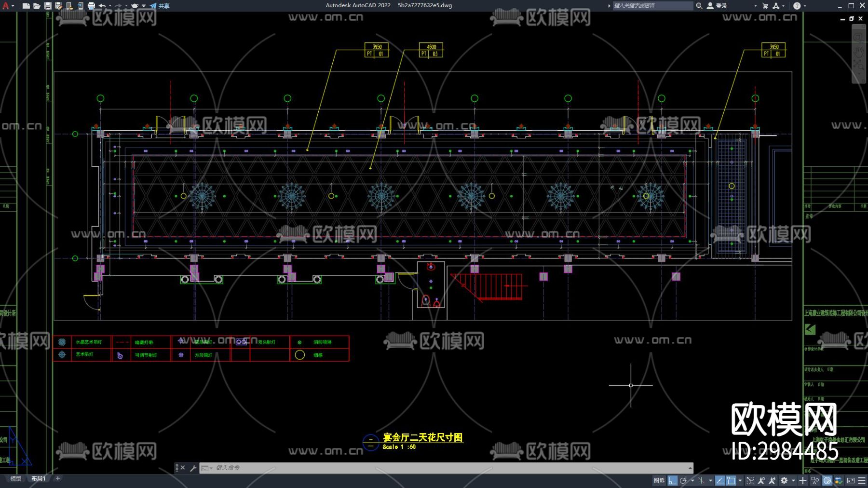
Task: Restore the inner drawing window
Action: pyautogui.click(x=852, y=18)
